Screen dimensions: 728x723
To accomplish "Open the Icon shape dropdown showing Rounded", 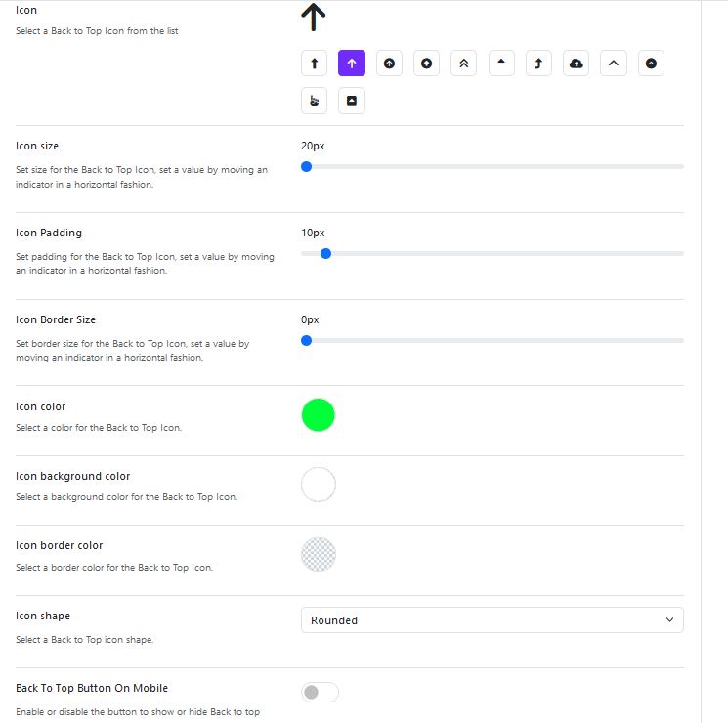I will click(x=492, y=620).
